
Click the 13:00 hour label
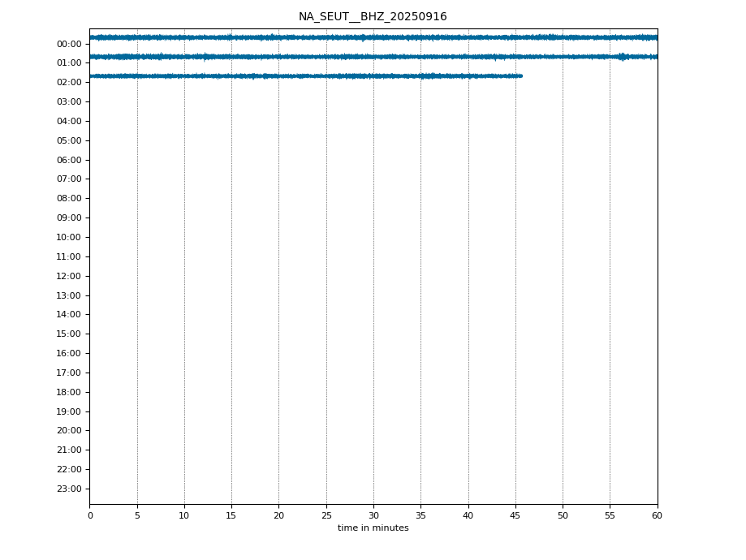pos(69,296)
